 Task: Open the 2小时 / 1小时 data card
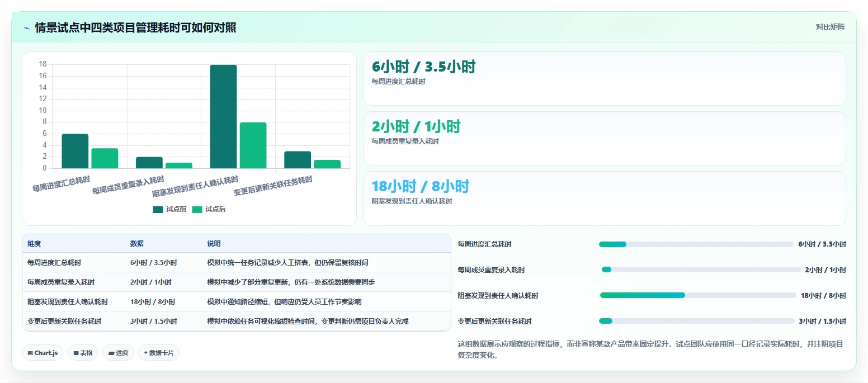coord(605,138)
